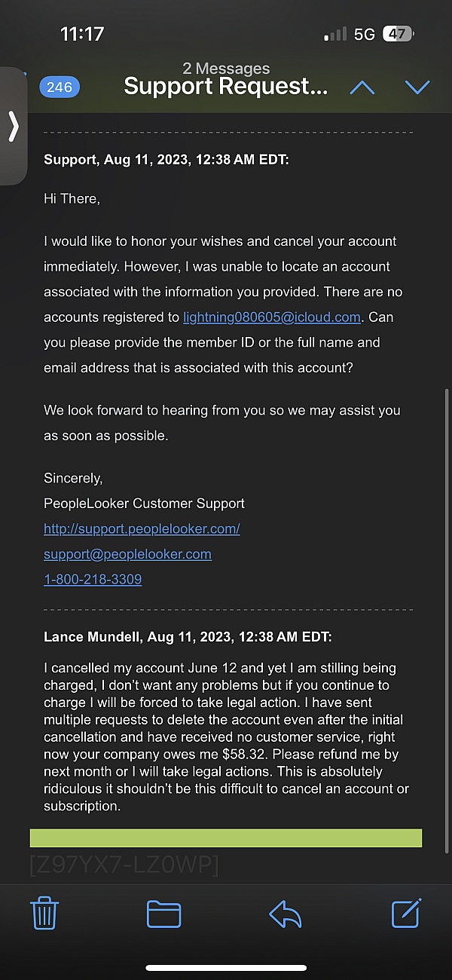452x980 pixels.
Task: Tap the Support Request subject title
Action: (226, 86)
